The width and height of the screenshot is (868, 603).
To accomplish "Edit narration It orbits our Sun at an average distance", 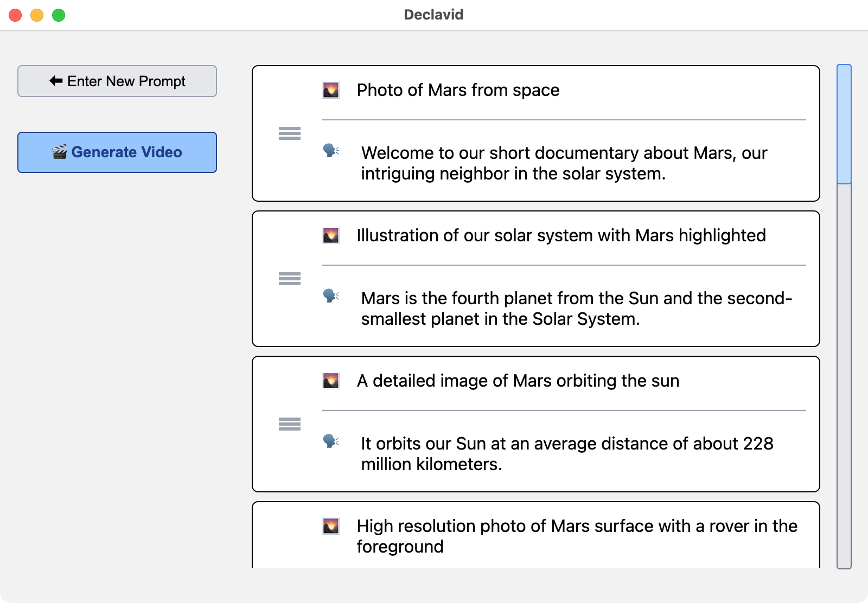I will [567, 454].
